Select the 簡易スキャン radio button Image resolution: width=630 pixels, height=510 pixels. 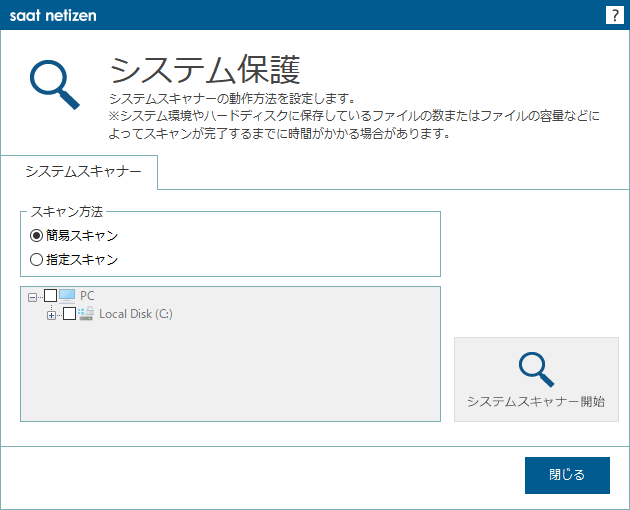point(36,236)
